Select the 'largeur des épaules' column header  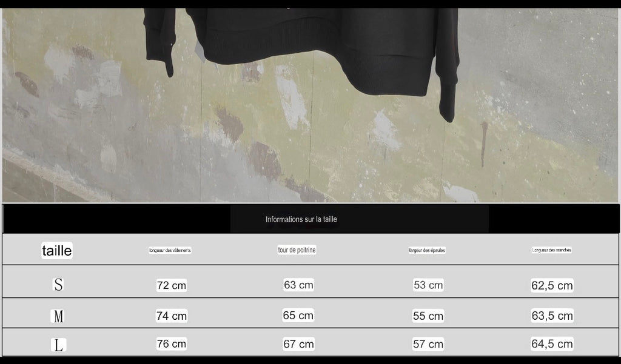427,250
